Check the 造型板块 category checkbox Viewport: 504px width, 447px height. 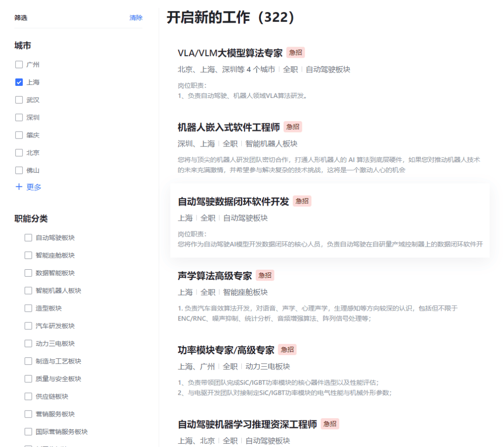(x=28, y=308)
